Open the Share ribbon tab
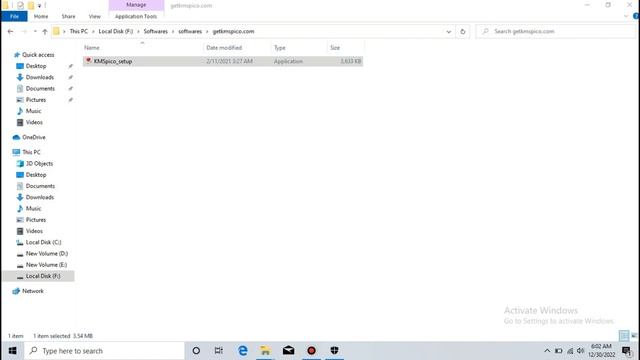640x360 pixels. click(x=68, y=16)
